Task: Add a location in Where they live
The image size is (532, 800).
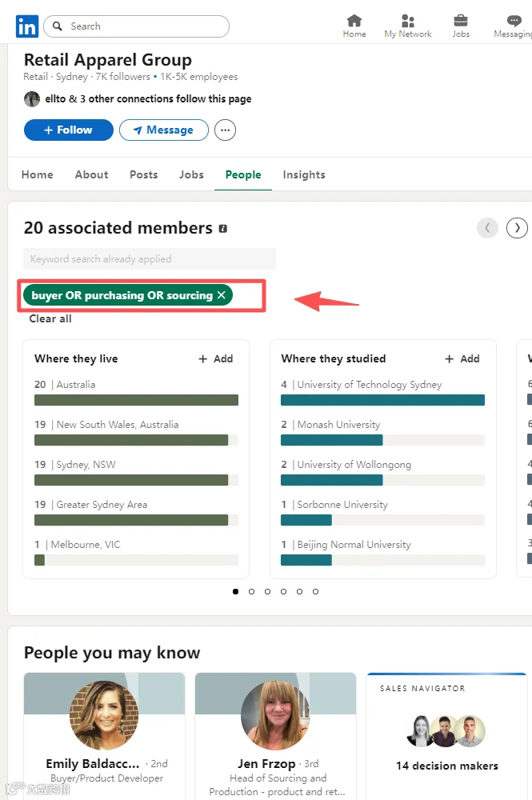Action: (216, 359)
